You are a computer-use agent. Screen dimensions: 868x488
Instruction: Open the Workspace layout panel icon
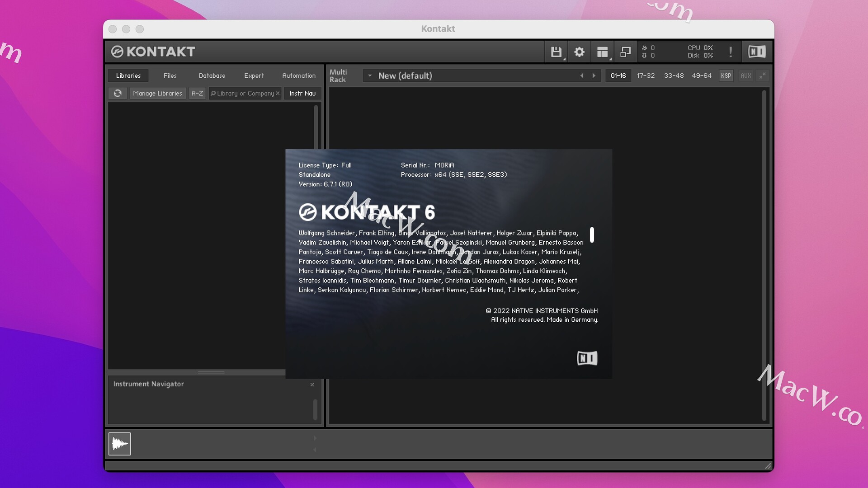[x=602, y=52]
